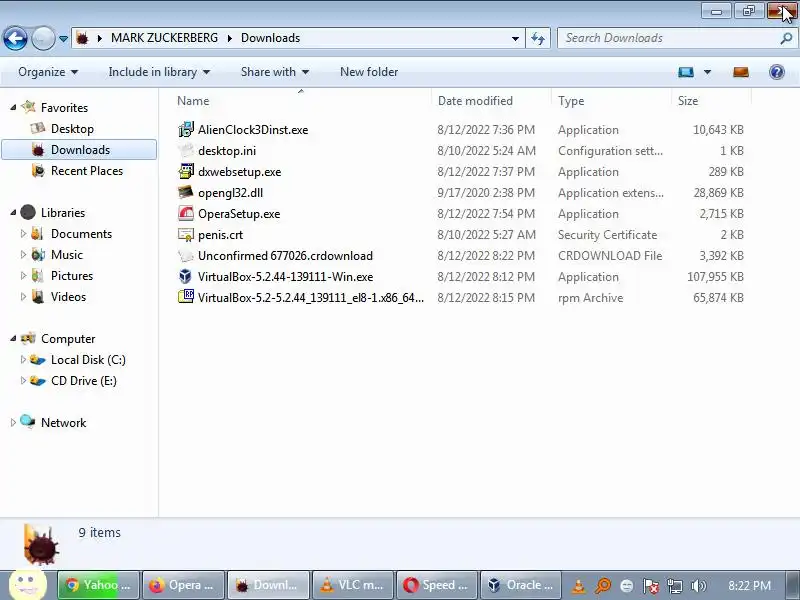
Task: Switch to VLC media player taskbar button
Action: click(353, 585)
